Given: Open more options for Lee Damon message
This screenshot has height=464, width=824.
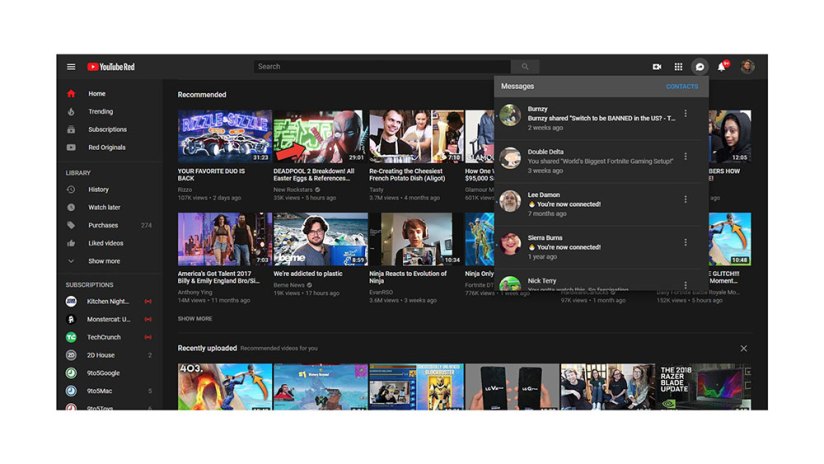Looking at the screenshot, I should 685,199.
